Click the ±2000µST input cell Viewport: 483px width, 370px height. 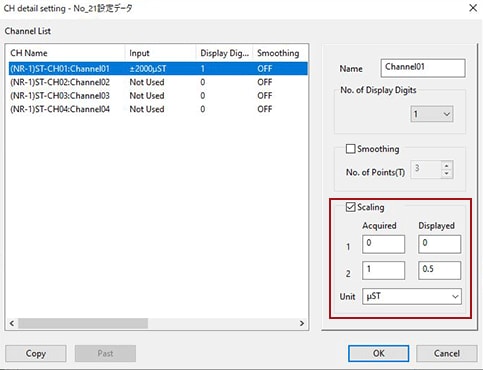click(148, 69)
